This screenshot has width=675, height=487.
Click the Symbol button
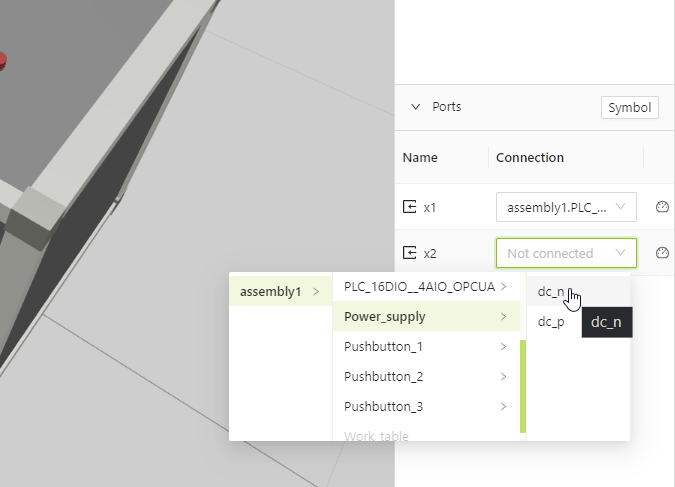[x=629, y=108]
